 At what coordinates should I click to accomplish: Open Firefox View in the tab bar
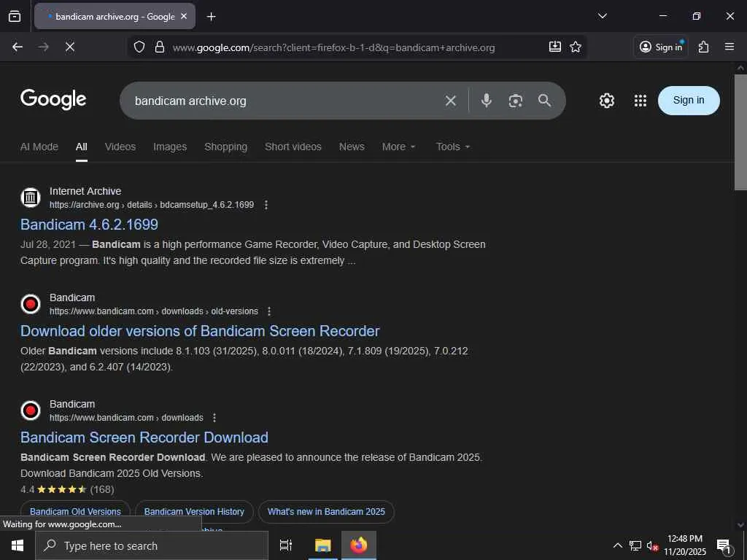(x=15, y=16)
